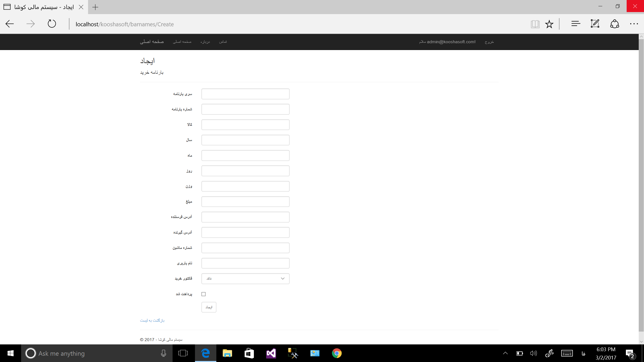Click the خروج logout link
The width and height of the screenshot is (644, 362).
[x=489, y=42]
